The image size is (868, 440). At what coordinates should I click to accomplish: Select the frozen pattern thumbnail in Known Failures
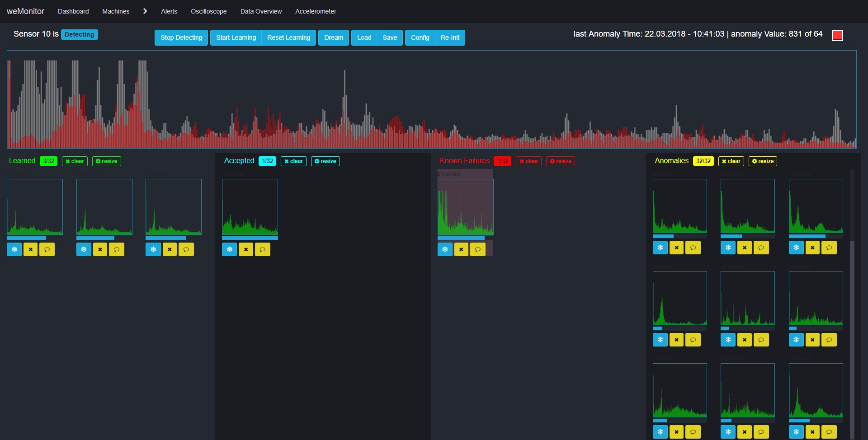[465, 207]
